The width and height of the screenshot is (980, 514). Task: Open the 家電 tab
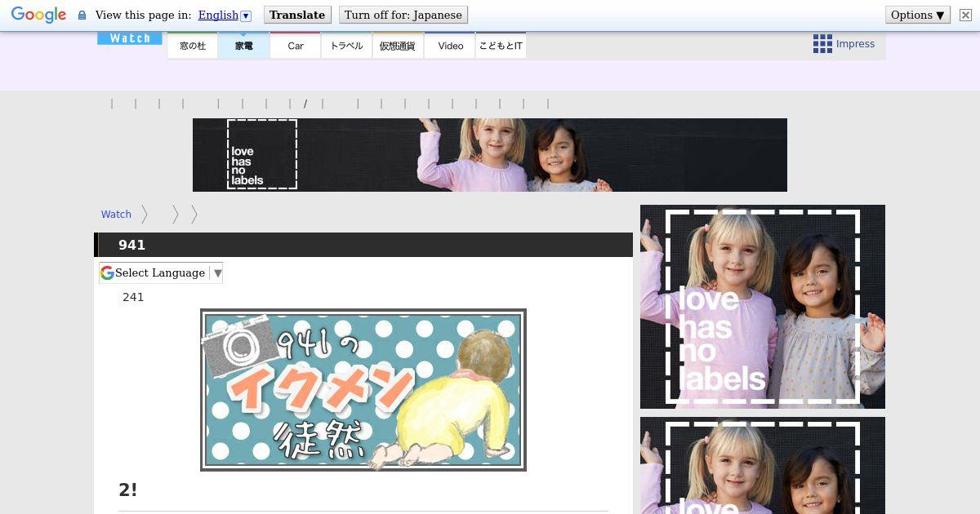(x=244, y=46)
